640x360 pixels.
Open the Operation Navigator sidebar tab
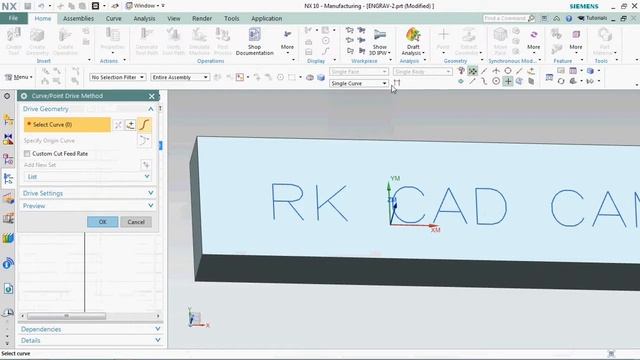(x=8, y=178)
